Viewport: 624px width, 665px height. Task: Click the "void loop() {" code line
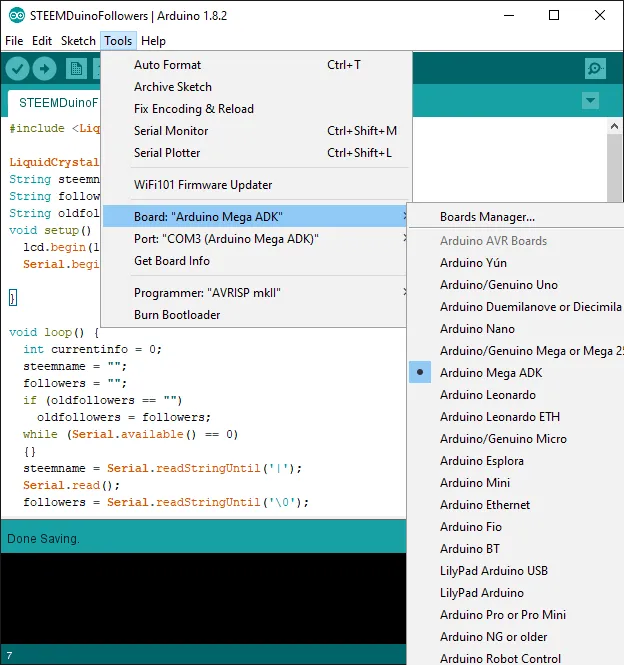coord(54,332)
